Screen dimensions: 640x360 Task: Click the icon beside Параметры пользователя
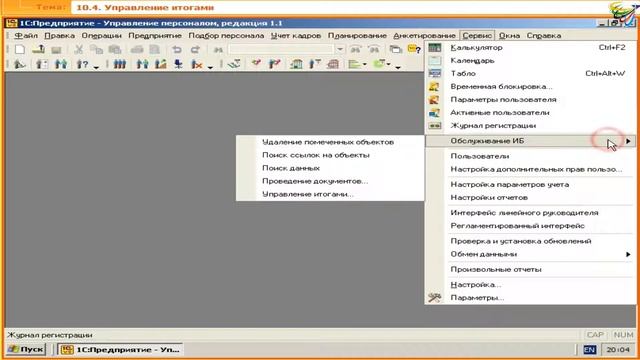(x=434, y=100)
